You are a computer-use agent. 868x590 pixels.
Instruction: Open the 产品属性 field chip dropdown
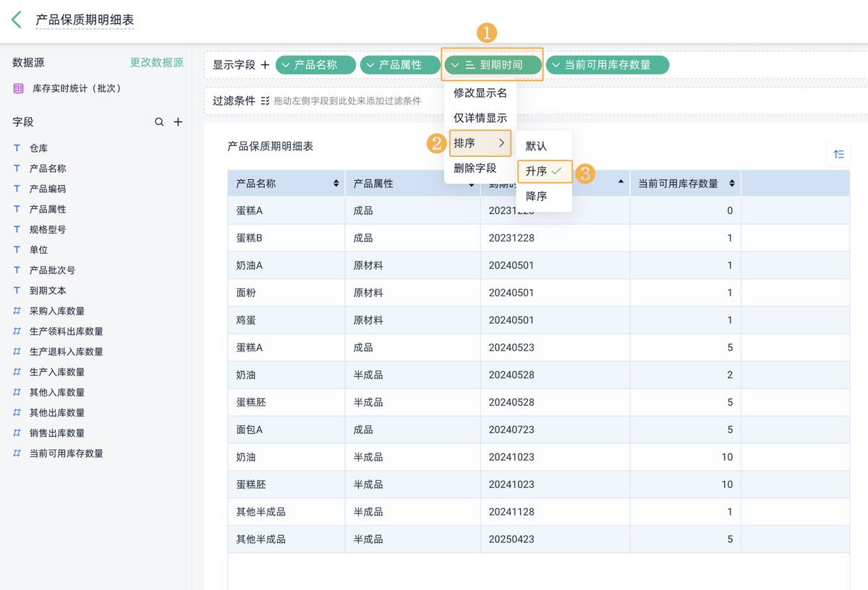point(370,65)
